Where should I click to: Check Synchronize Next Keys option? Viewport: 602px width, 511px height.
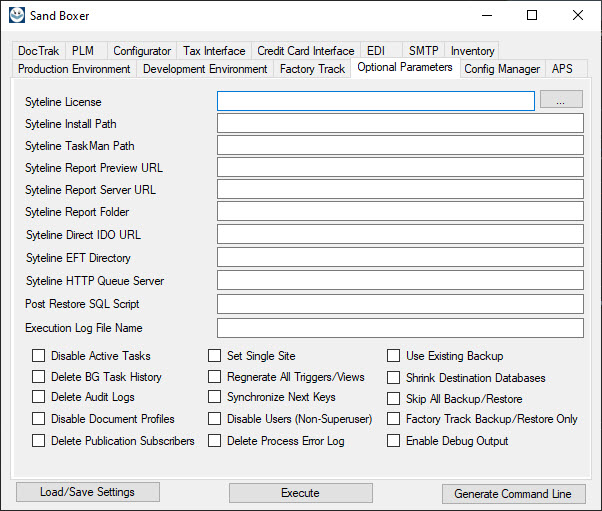(215, 397)
